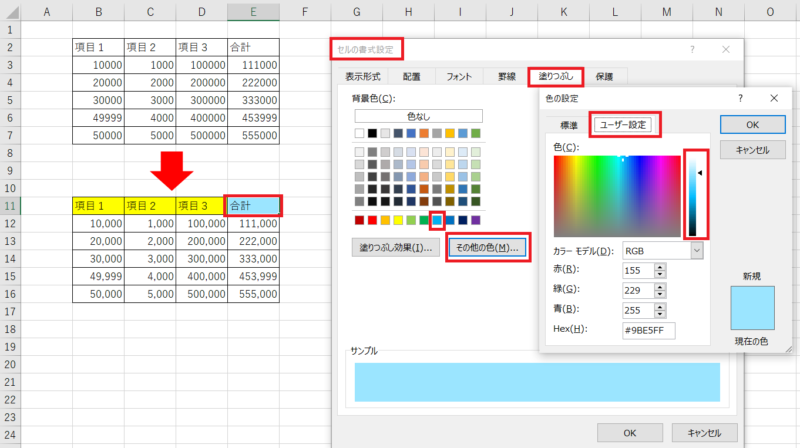
Task: Decrease the 緑 value with down arrow
Action: 660,294
